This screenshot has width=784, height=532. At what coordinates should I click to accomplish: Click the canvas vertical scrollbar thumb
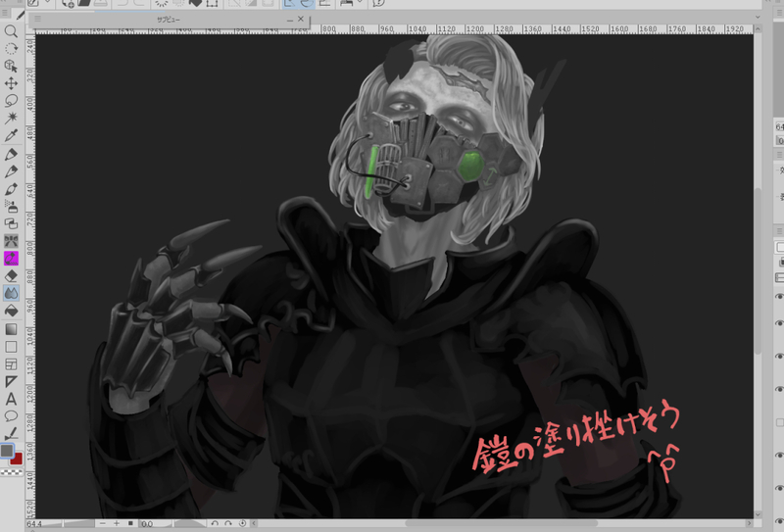(x=758, y=270)
